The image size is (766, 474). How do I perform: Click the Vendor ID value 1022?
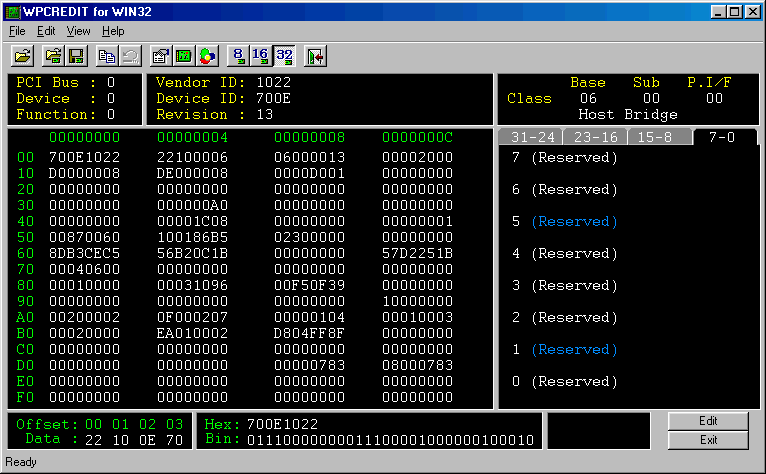274,83
